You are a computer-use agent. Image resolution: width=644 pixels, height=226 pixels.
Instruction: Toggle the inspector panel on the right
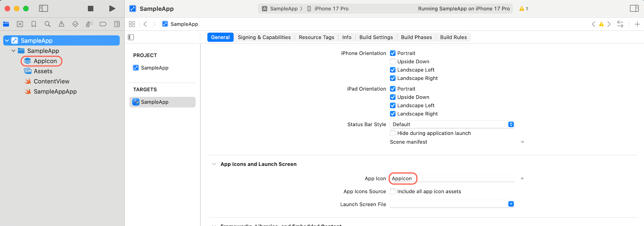click(634, 8)
